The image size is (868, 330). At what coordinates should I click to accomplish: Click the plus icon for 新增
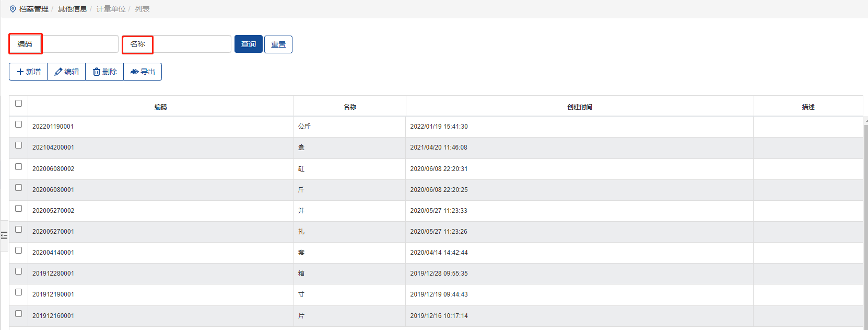click(x=20, y=72)
